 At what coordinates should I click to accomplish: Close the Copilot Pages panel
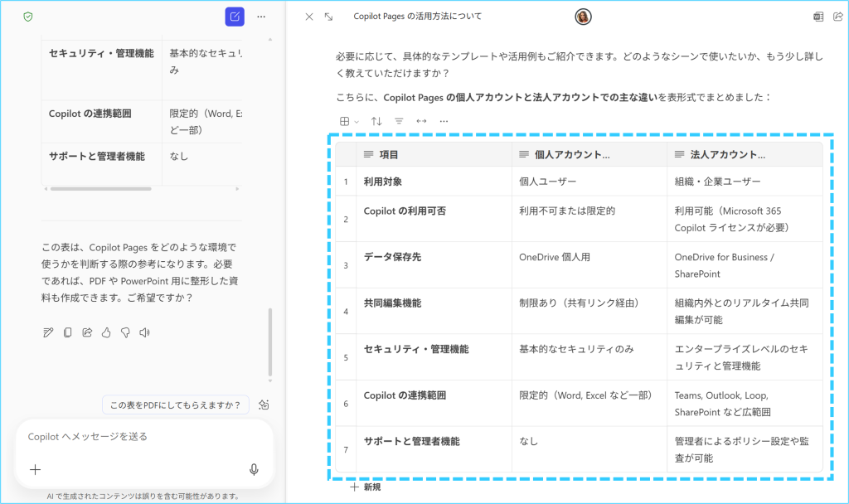[x=309, y=17]
